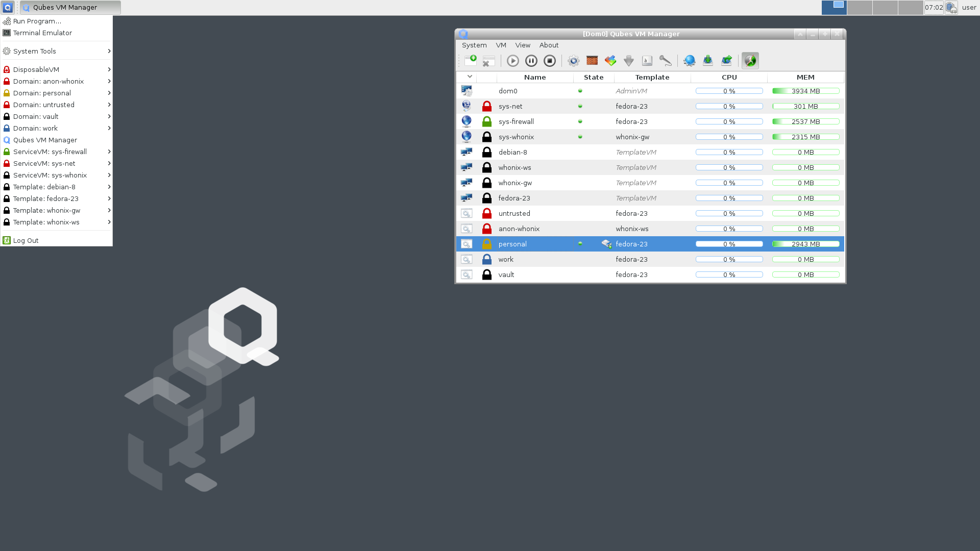The width and height of the screenshot is (980, 551).
Task: Expand DisposableVM submenu
Action: click(x=56, y=69)
